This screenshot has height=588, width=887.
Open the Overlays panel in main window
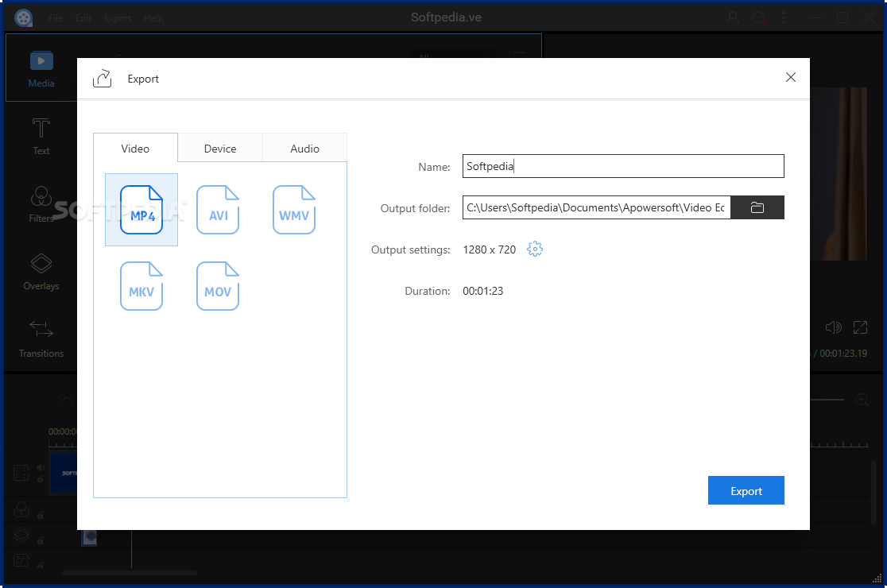click(x=41, y=272)
